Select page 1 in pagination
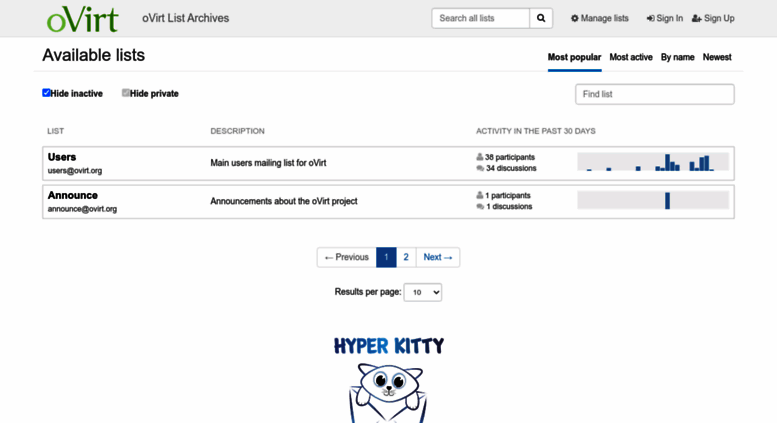The image size is (777, 423). (x=386, y=258)
